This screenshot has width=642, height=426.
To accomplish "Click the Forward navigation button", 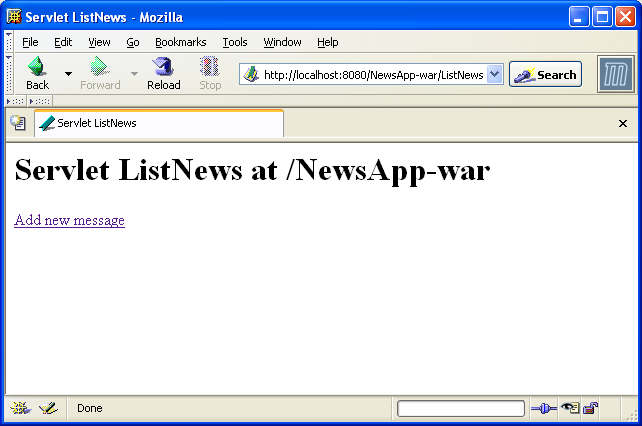I will tap(100, 74).
